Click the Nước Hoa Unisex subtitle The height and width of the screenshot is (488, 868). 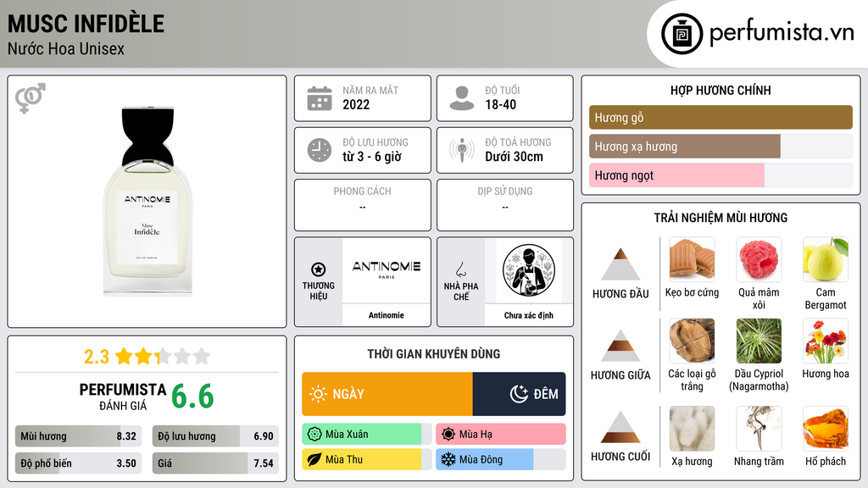(66, 48)
